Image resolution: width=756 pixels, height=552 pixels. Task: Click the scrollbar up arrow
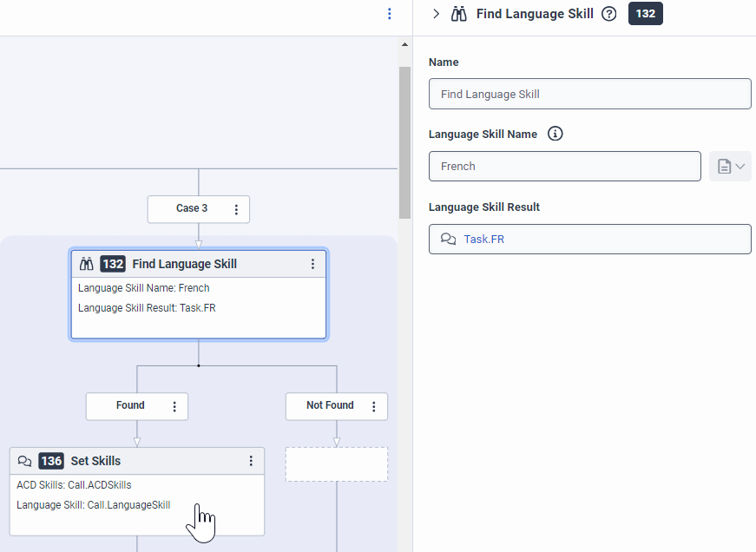[x=404, y=44]
